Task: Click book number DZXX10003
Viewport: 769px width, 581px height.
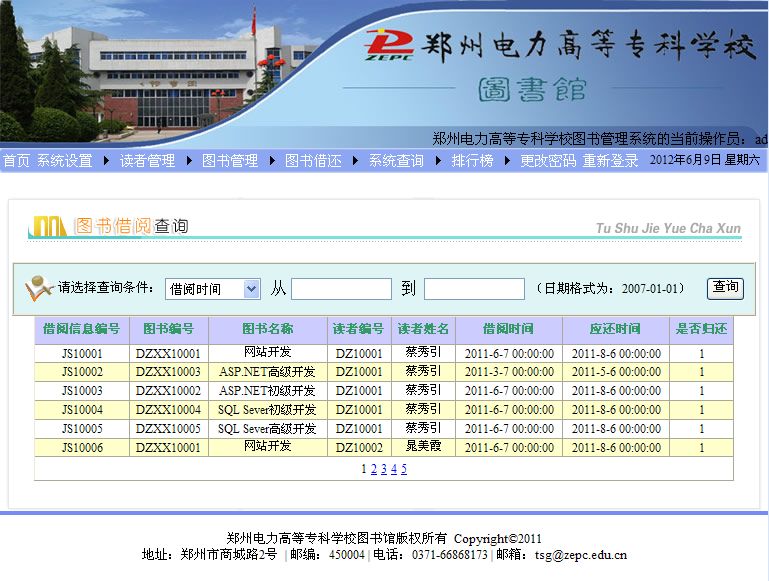Action: click(x=169, y=372)
